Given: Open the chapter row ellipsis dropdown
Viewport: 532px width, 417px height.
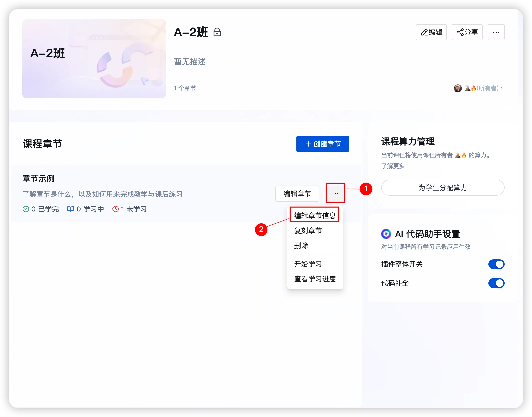Looking at the screenshot, I should [x=335, y=193].
